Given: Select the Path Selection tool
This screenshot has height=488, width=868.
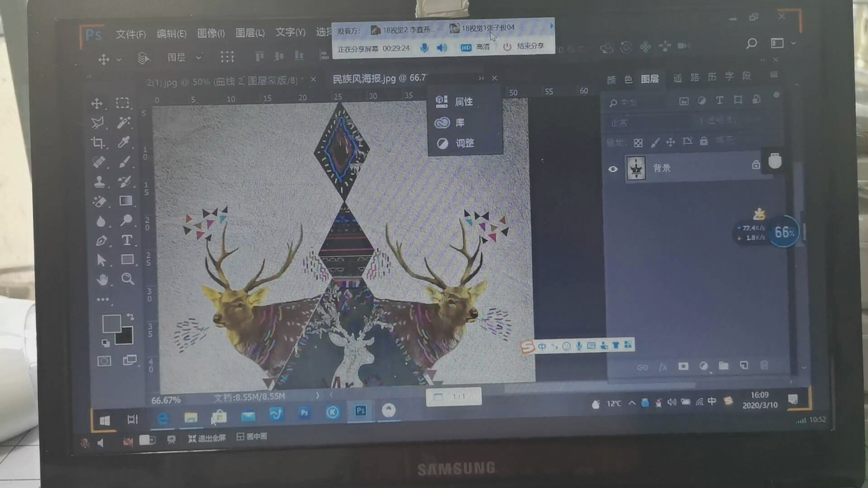Looking at the screenshot, I should click(x=101, y=260).
